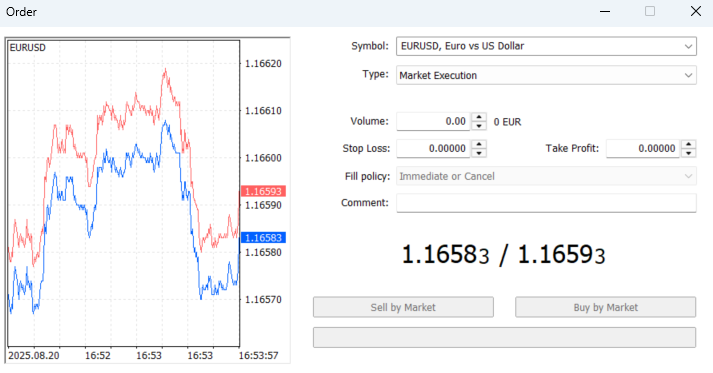The image size is (713, 373).
Task: Click the 16:53:57 time label on chart
Action: (258, 355)
